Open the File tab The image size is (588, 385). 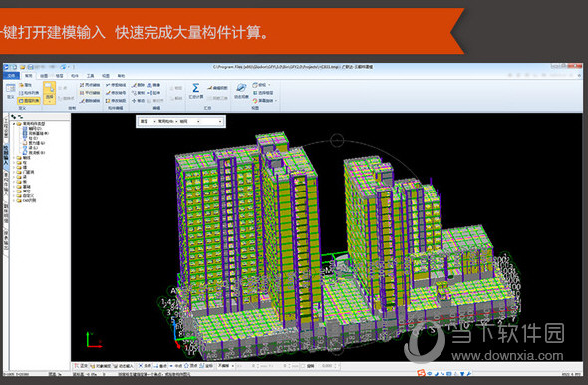[x=11, y=76]
